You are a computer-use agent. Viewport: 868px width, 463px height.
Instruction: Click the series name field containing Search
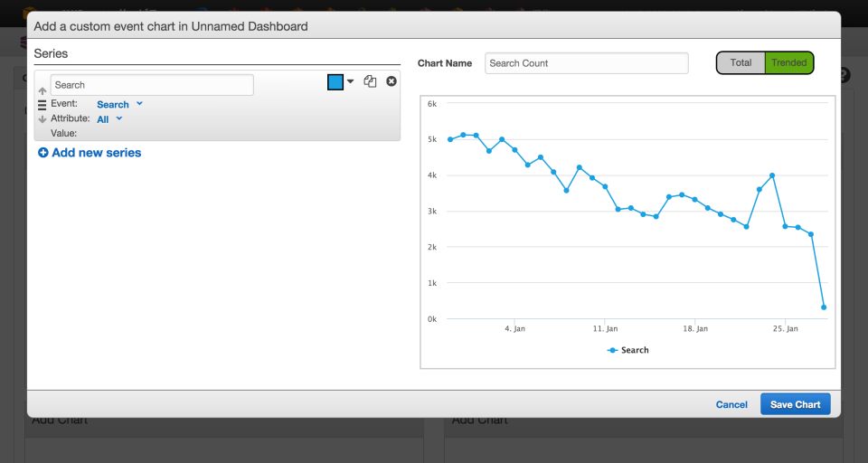[152, 85]
